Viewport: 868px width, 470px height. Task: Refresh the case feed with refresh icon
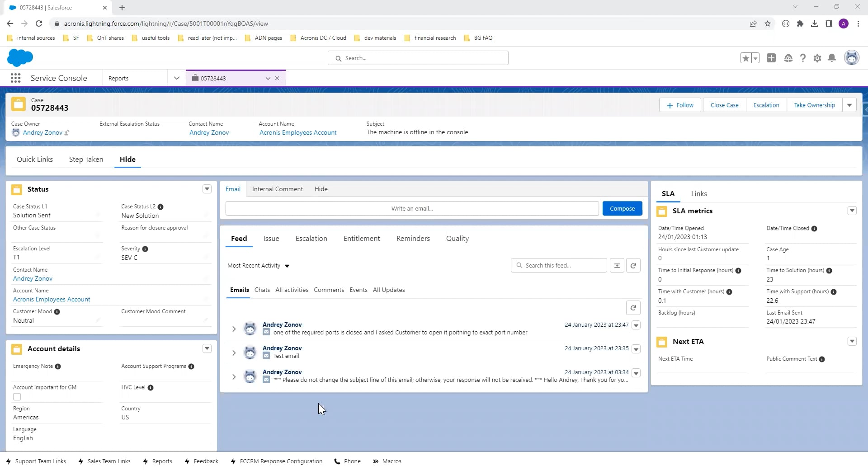pos(633,266)
